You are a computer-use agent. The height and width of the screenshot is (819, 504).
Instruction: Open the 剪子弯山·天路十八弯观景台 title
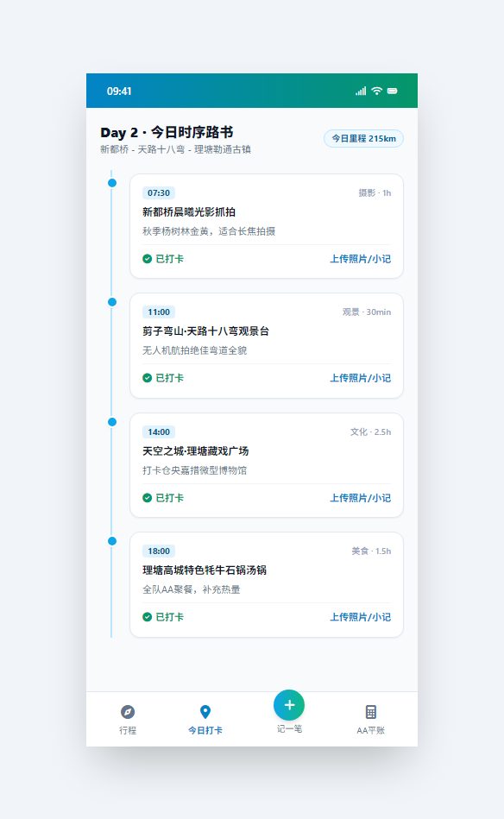tap(205, 331)
